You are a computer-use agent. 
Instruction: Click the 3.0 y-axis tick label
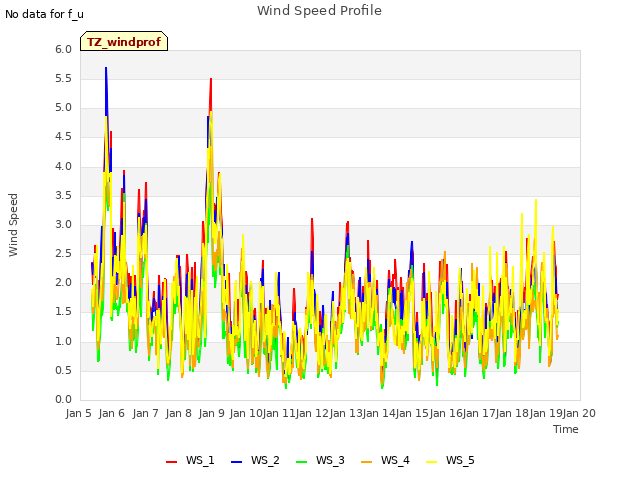(63, 224)
